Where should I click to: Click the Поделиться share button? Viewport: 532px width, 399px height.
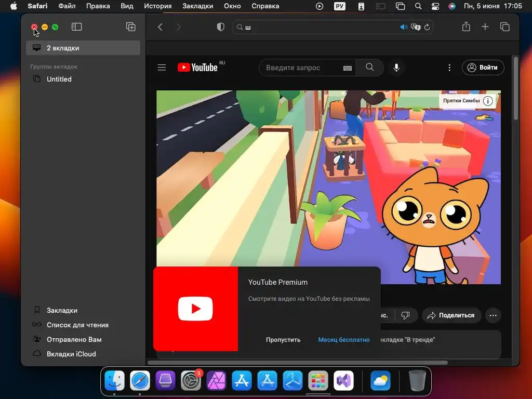click(x=451, y=315)
